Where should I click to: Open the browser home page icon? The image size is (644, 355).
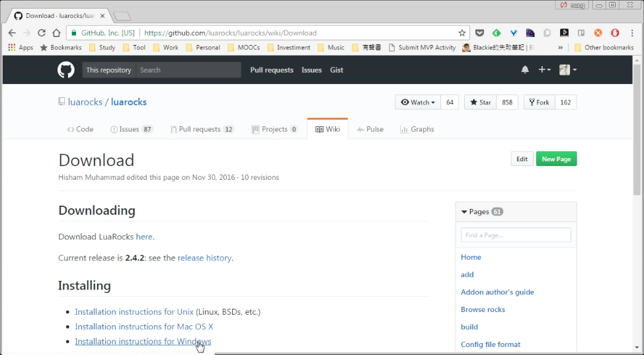pos(56,33)
